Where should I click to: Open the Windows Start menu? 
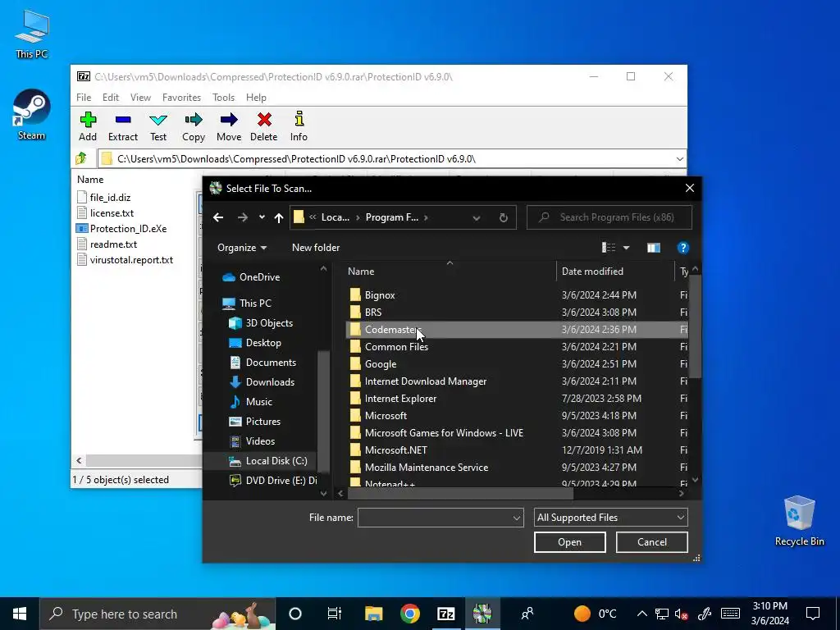pyautogui.click(x=20, y=614)
